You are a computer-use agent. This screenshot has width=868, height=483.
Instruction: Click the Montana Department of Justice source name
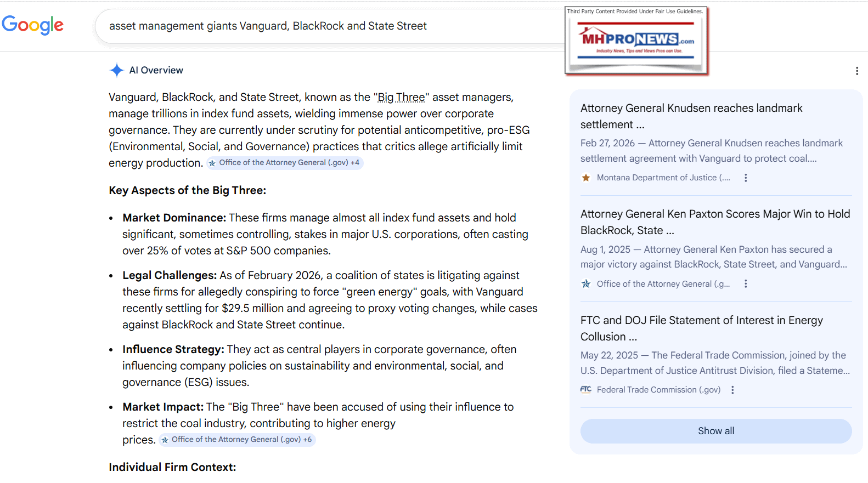coord(663,178)
